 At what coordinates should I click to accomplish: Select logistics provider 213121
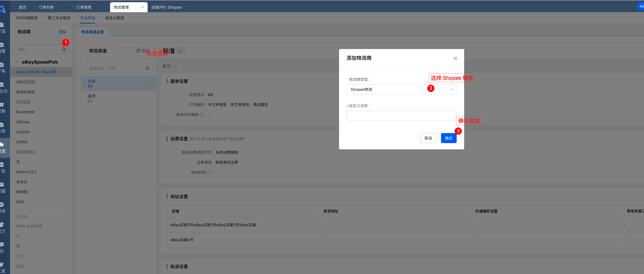[x=41, y=102]
